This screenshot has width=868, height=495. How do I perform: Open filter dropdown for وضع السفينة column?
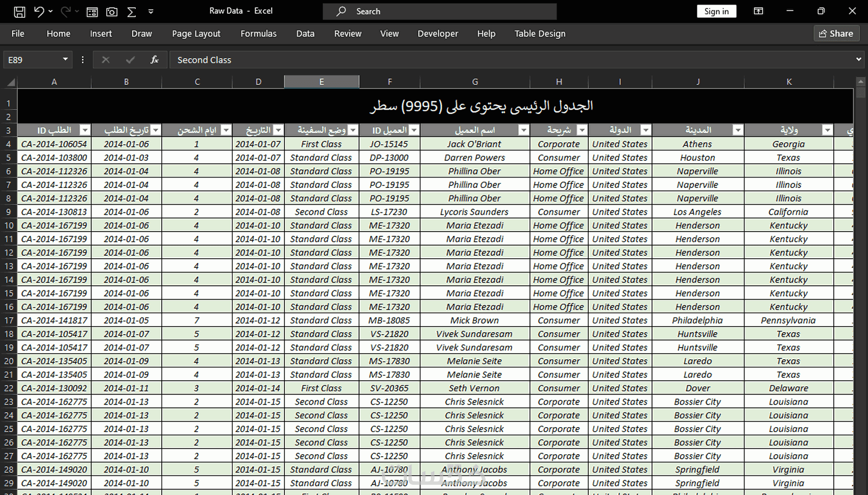tap(352, 130)
